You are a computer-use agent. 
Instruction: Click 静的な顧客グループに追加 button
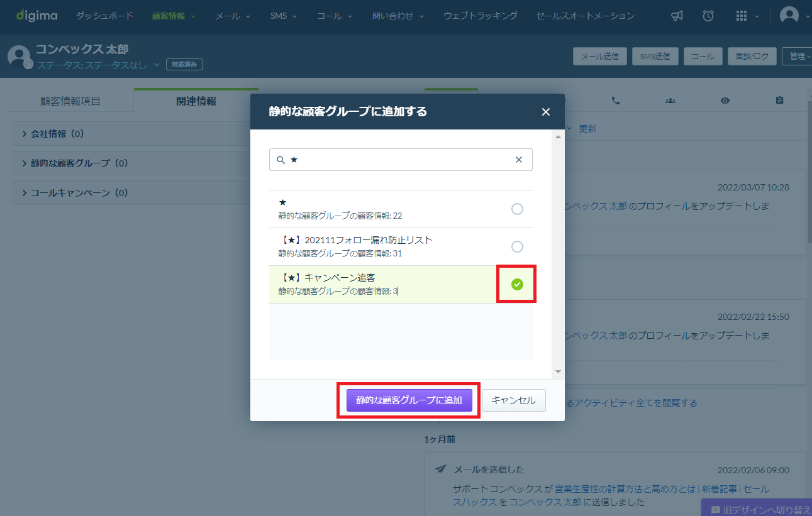tap(409, 400)
